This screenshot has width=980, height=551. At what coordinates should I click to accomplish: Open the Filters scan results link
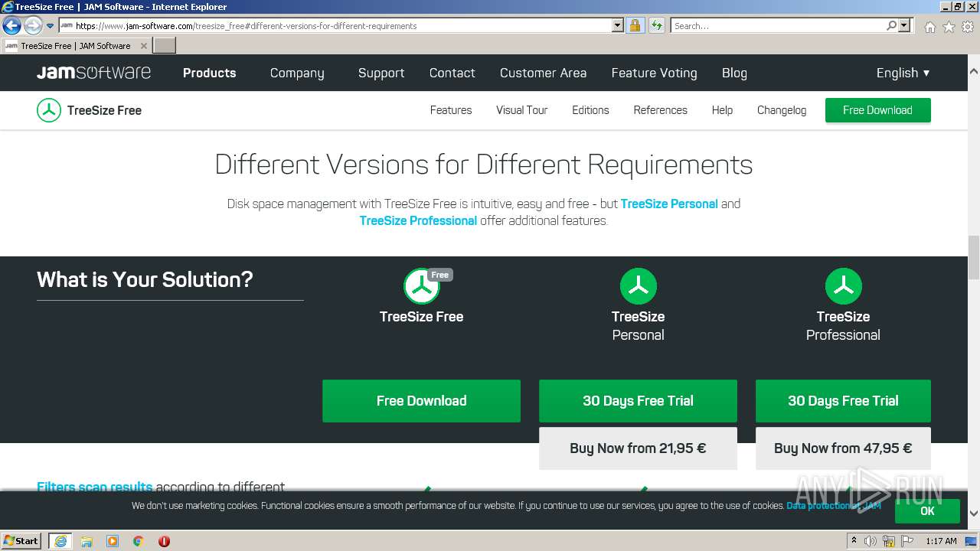click(94, 487)
